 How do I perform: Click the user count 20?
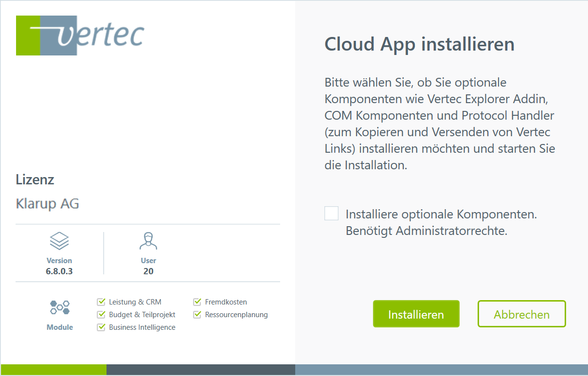tap(148, 271)
